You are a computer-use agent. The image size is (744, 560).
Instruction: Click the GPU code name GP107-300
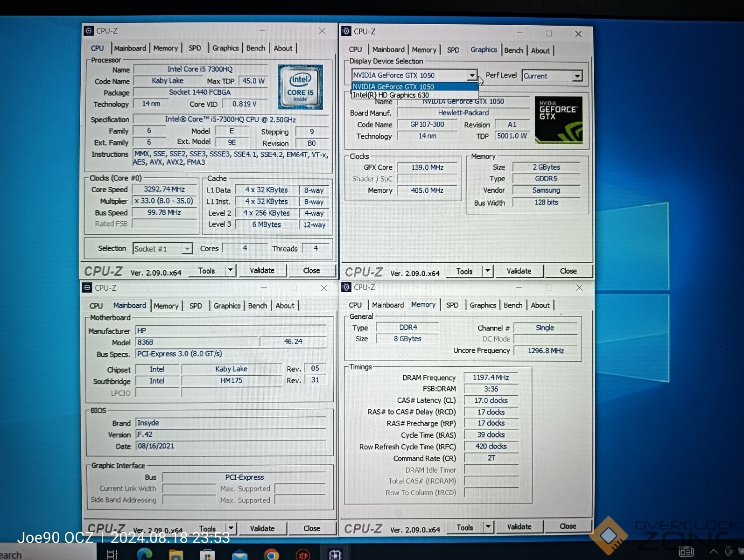pos(427,125)
